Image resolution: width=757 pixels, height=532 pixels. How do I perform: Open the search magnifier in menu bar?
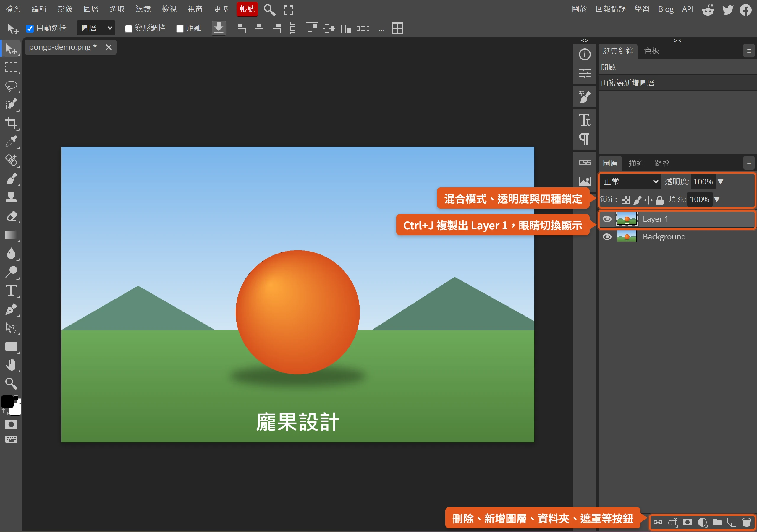[269, 10]
